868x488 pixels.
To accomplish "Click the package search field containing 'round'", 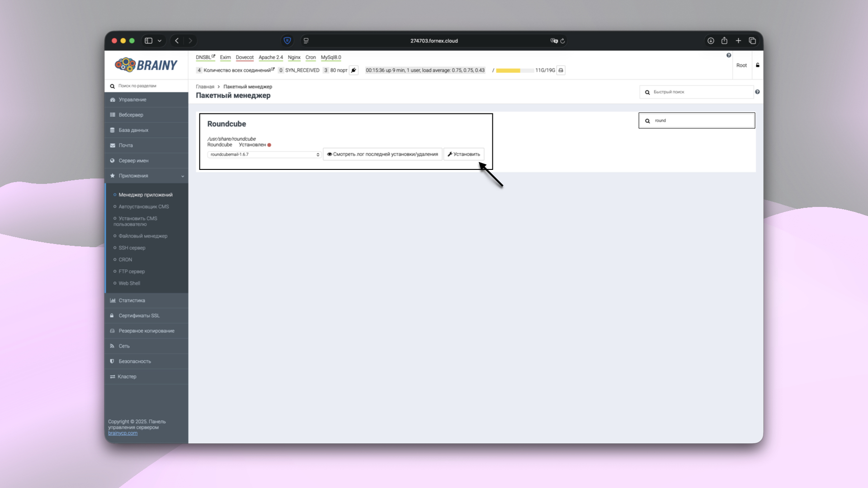I will coord(701,121).
